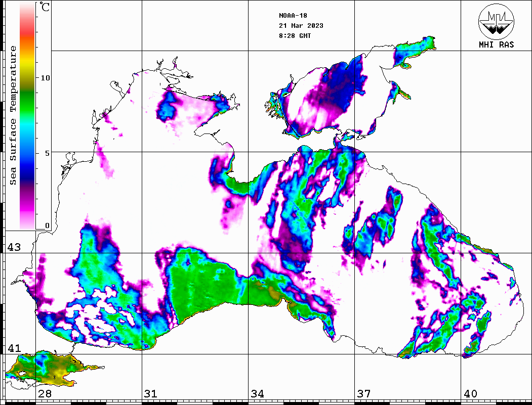Click the longitude label 31

(x=151, y=393)
